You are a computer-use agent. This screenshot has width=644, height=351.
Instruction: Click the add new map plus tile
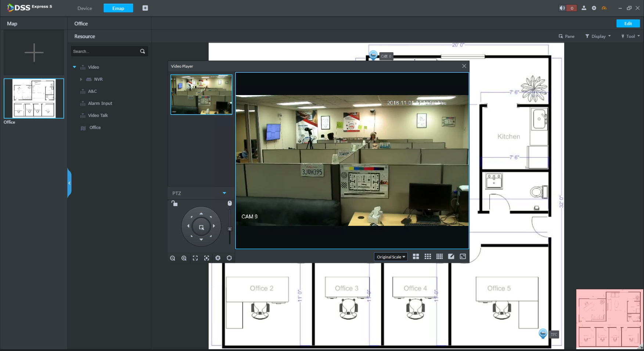pyautogui.click(x=34, y=53)
